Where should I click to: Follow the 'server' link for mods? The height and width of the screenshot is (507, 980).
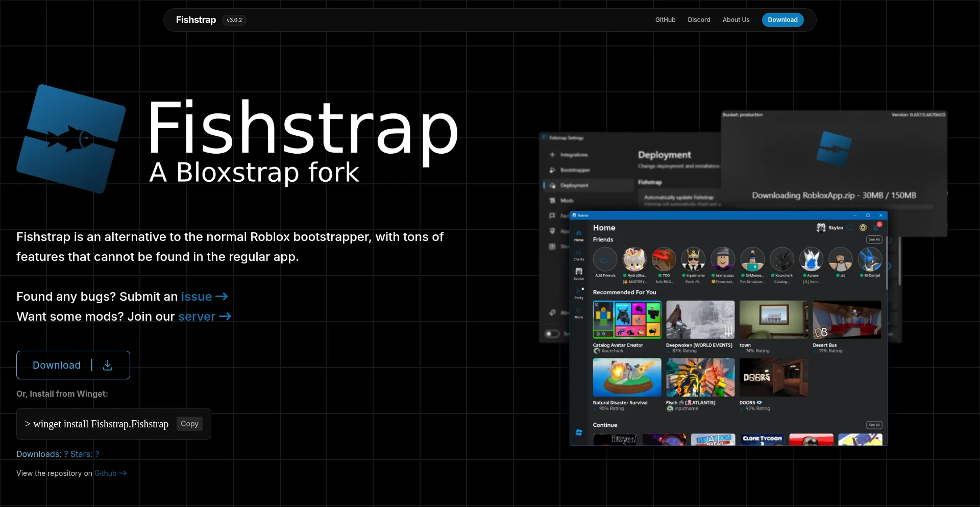(205, 317)
